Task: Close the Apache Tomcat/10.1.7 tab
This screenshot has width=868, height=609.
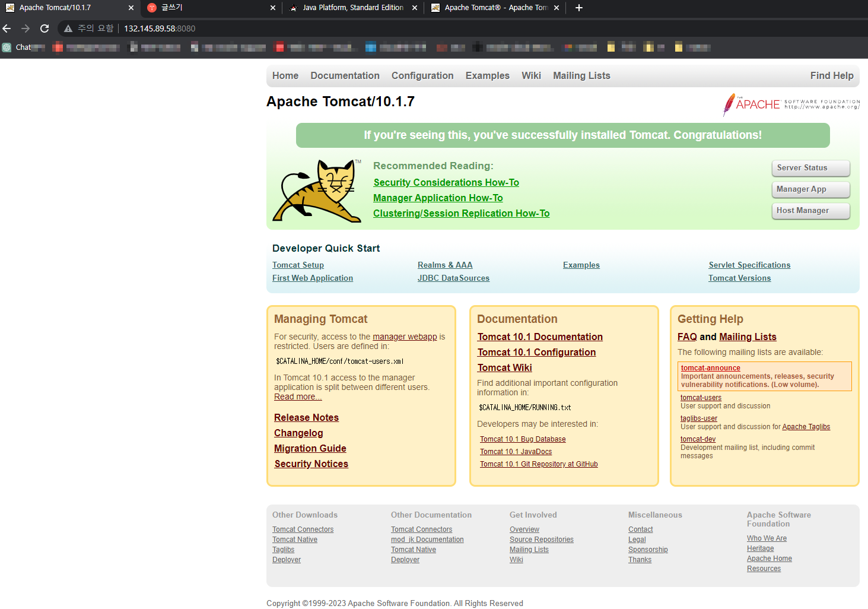Action: click(x=131, y=8)
